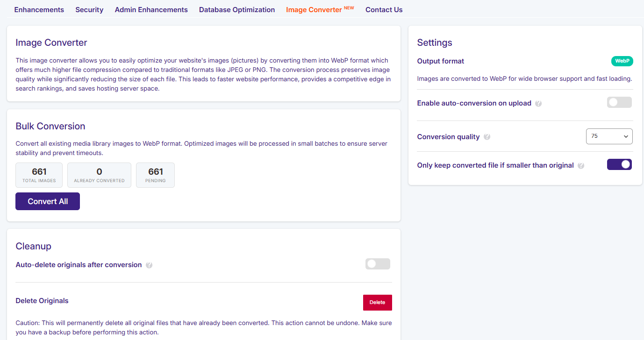Click the Output format label
This screenshot has width=644, height=340.
point(441,61)
